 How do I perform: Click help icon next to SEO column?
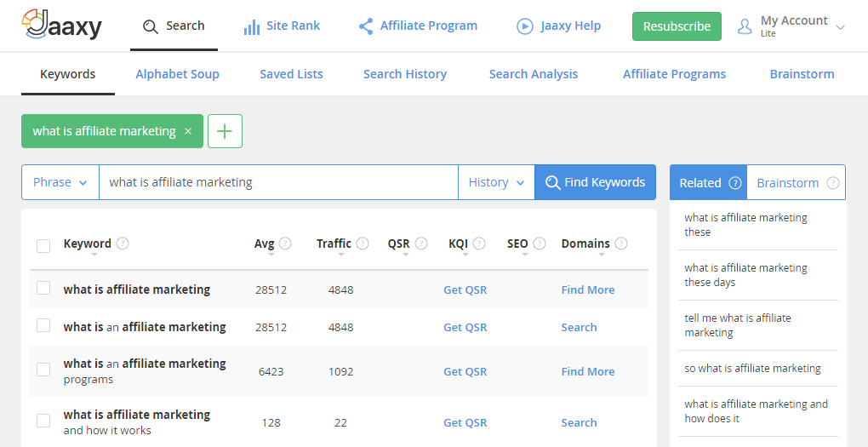(x=540, y=244)
